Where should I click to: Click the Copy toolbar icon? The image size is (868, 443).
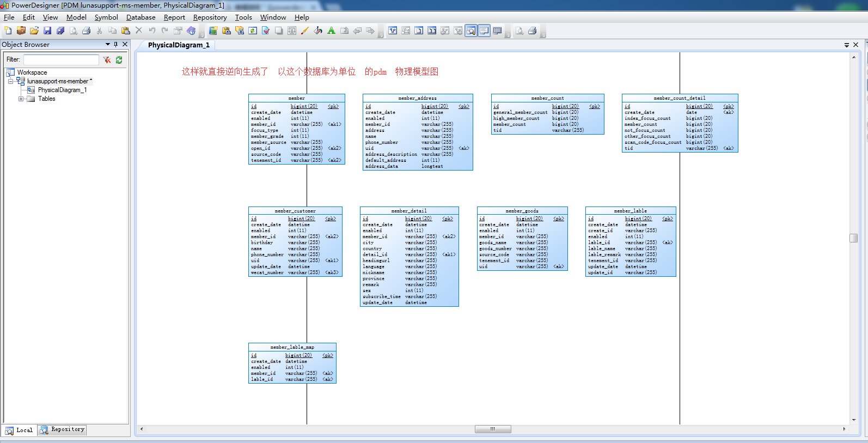click(x=113, y=31)
